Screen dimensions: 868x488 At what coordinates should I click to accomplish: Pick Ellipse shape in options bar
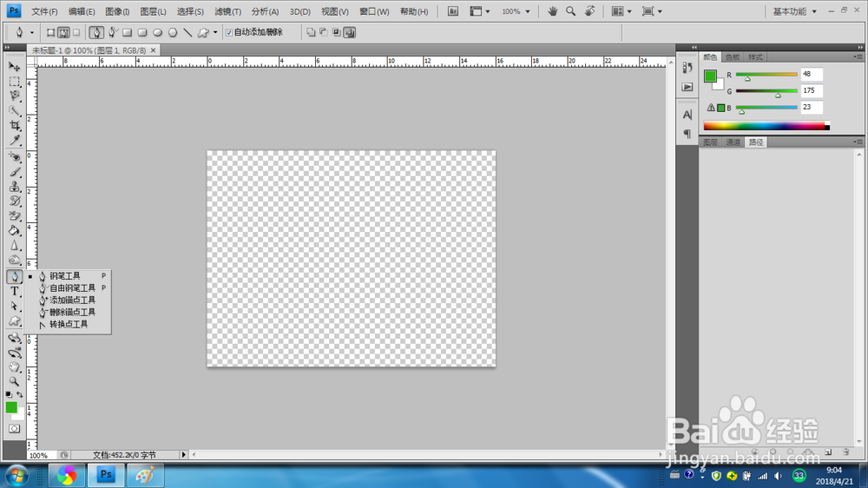click(x=158, y=33)
